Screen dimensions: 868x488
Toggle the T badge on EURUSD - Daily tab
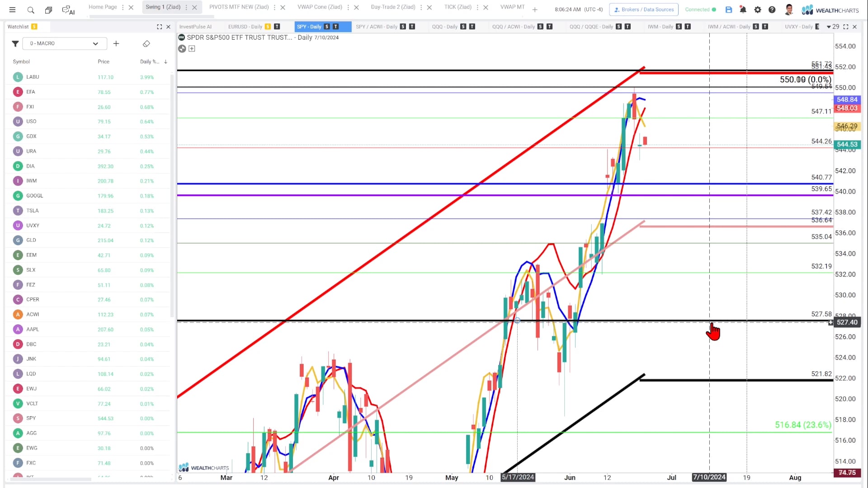point(277,27)
